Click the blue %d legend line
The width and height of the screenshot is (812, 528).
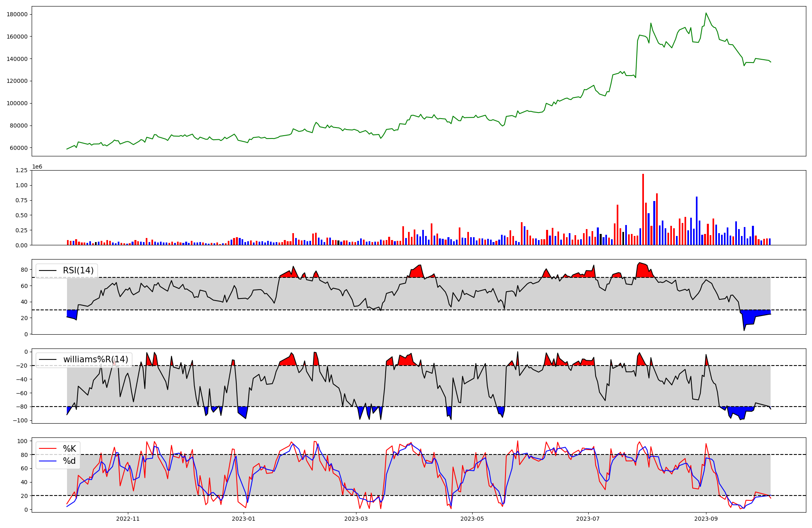coord(47,461)
